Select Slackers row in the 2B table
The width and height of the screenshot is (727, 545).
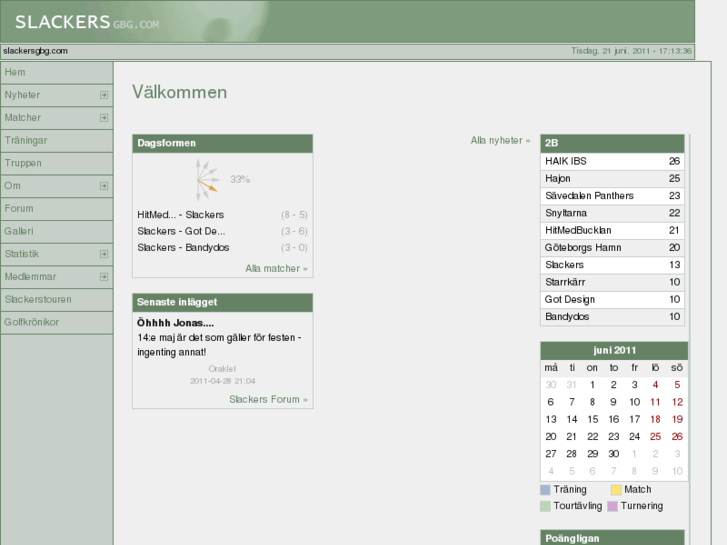click(612, 265)
